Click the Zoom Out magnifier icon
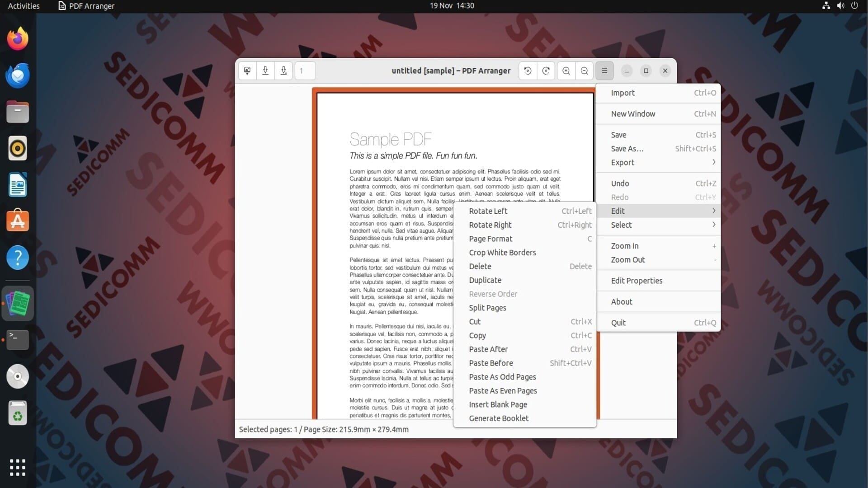 584,70
